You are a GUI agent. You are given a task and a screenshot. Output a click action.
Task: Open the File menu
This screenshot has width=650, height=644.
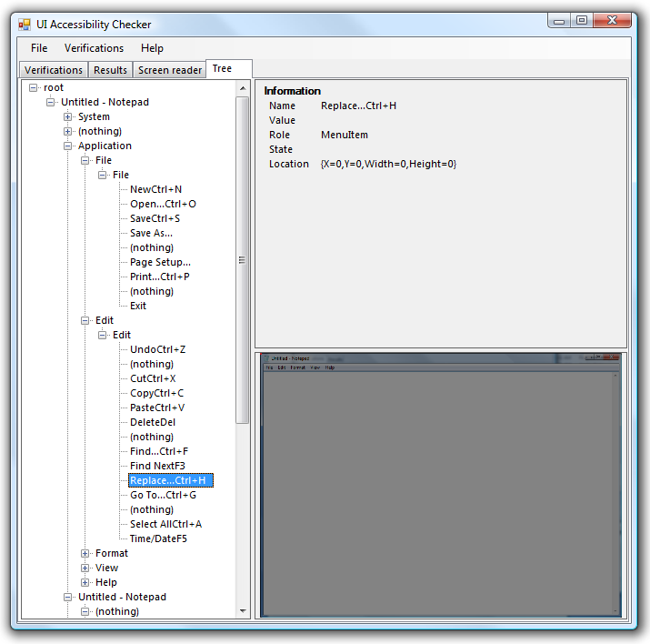(39, 48)
